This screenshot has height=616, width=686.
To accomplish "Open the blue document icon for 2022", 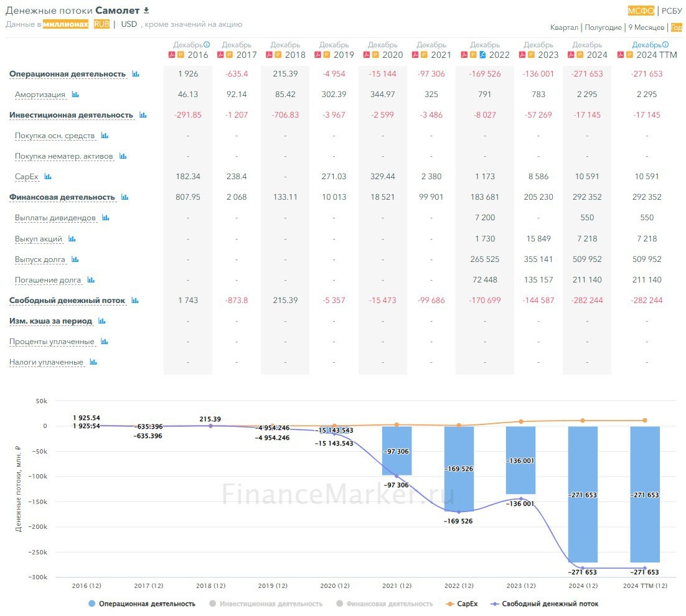I will point(482,55).
